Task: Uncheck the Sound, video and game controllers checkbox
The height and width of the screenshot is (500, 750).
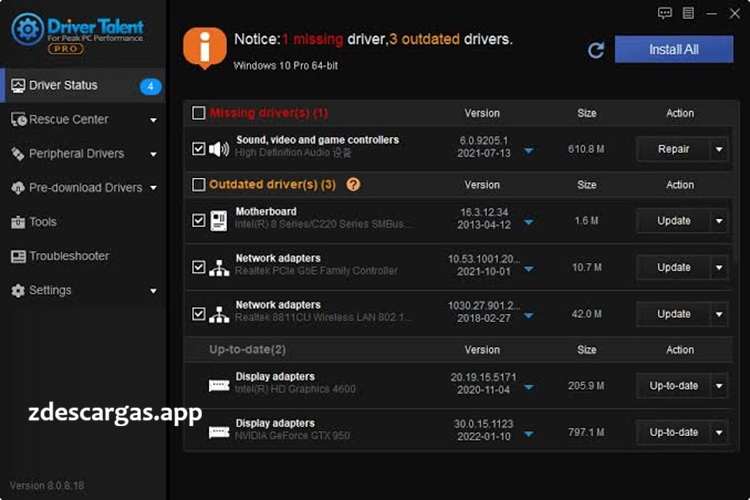Action: [199, 149]
